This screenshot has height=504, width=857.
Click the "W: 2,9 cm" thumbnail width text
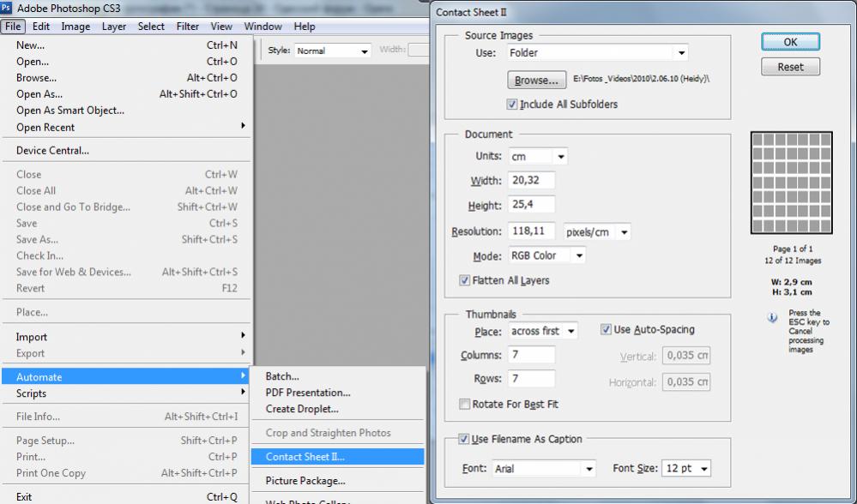point(793,282)
